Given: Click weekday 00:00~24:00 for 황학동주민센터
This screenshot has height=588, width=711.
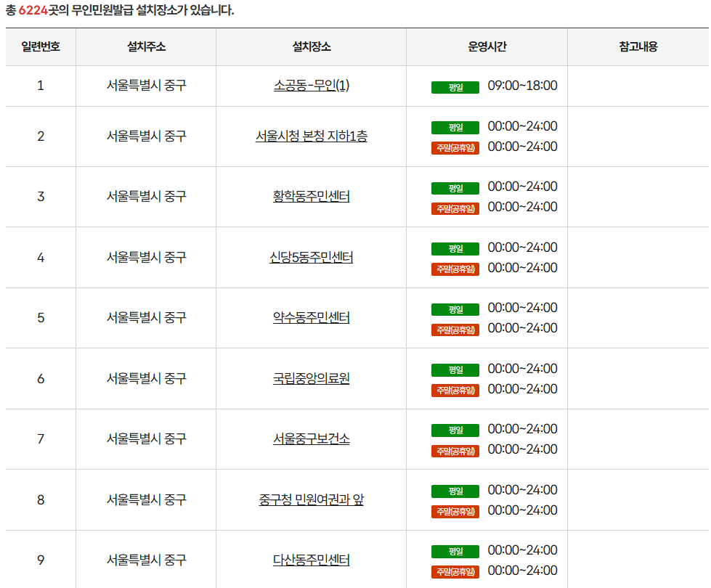Looking at the screenshot, I should [x=522, y=187].
